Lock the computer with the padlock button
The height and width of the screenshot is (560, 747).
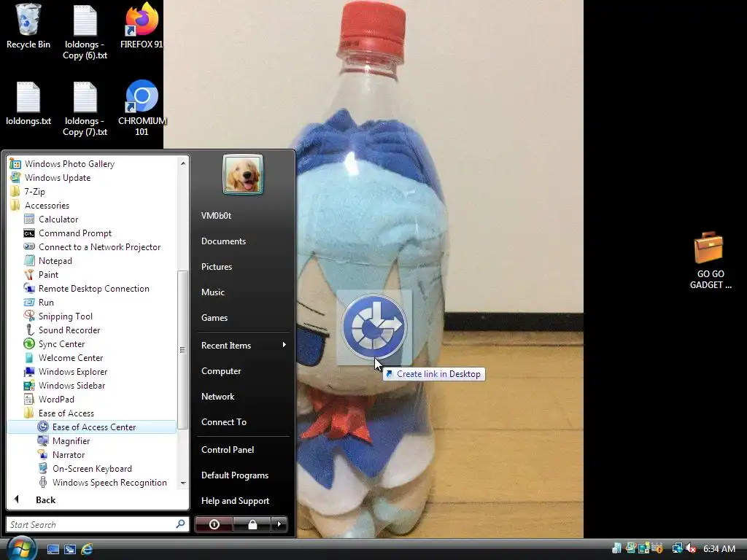[x=252, y=524]
